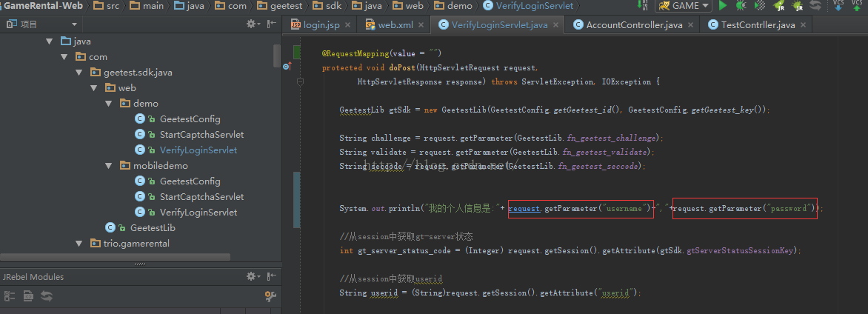Viewport: 868px width, 314px height.
Task: Start debugging with the green bug icon
Action: [741, 6]
